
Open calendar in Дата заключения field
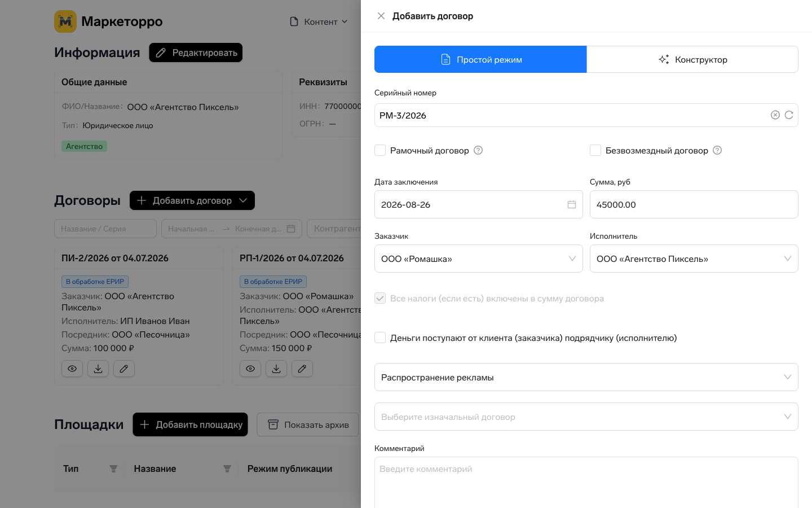pyautogui.click(x=572, y=204)
